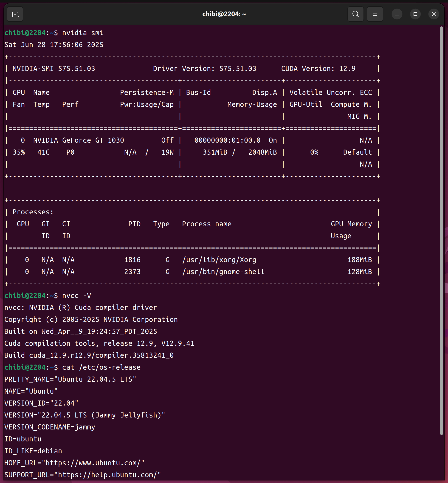Screen dimensions: 448x483
Task: Click the Driver Version 575.51.03 text
Action: pyautogui.click(x=204, y=69)
